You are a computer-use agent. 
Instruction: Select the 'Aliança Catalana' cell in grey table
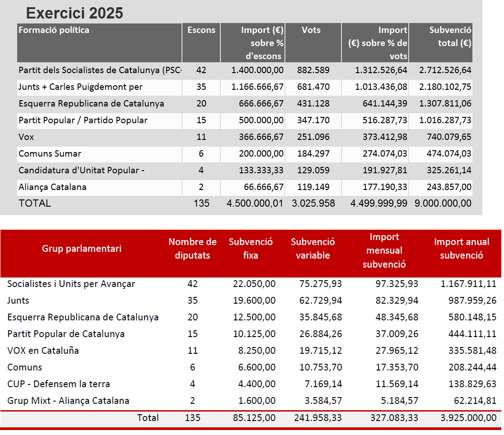(x=52, y=187)
